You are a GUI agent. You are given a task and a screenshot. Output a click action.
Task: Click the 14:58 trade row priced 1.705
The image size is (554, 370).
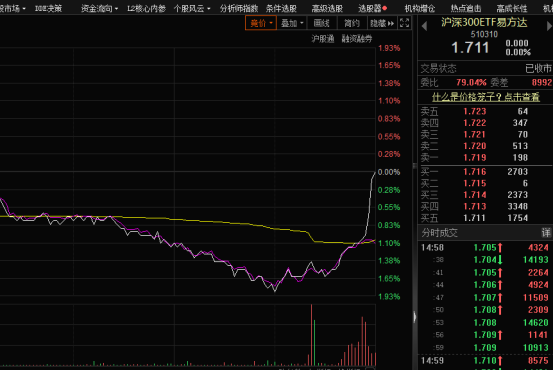485,248
